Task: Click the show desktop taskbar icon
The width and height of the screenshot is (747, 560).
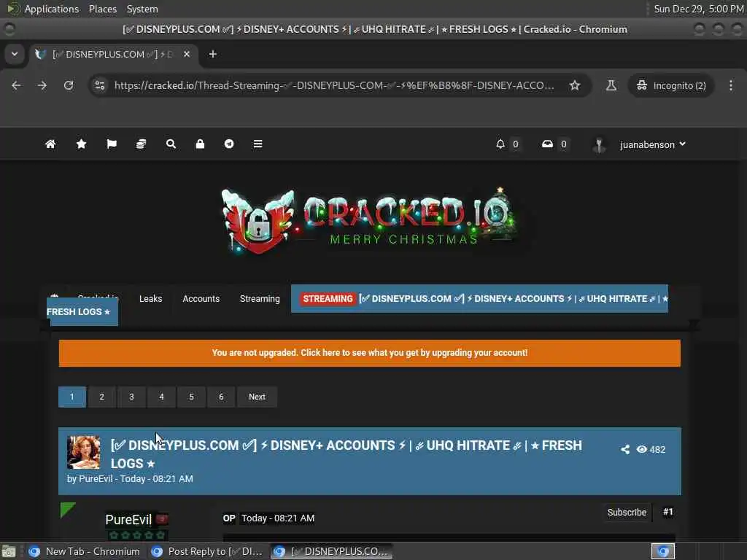Action: (9, 551)
